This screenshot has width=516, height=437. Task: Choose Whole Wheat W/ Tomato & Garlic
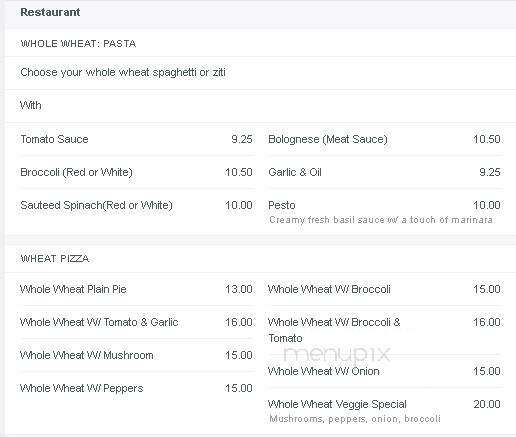pyautogui.click(x=99, y=322)
